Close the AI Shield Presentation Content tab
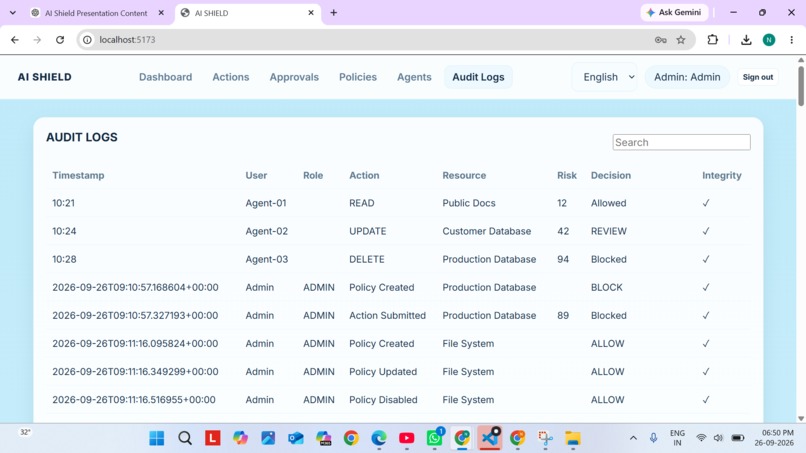This screenshot has width=806, height=453. [161, 13]
